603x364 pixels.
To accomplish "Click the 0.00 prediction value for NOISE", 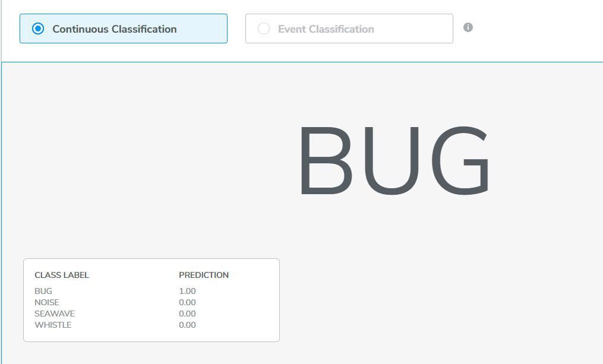I will tap(187, 302).
